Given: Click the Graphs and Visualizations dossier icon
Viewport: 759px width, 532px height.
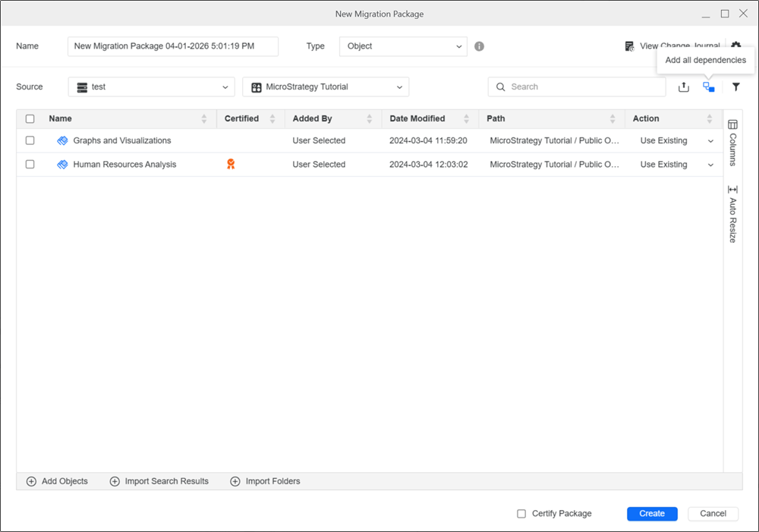Looking at the screenshot, I should click(x=62, y=141).
